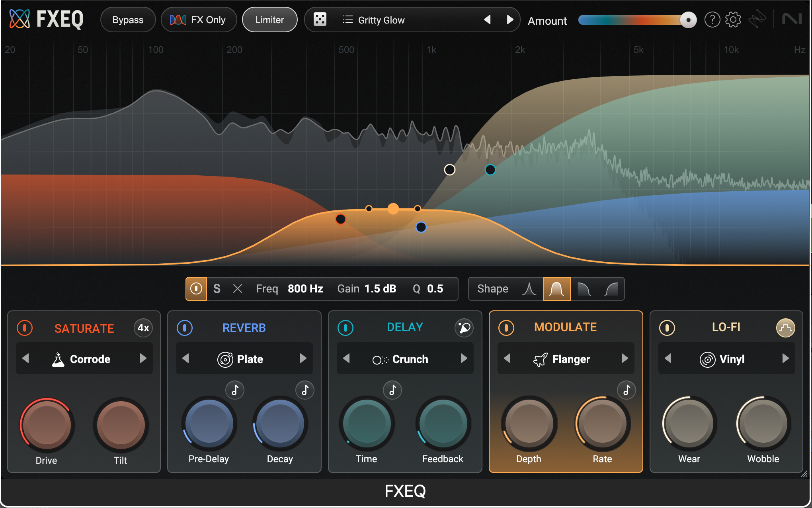Disable the Reverb module power button
Viewport: 812px width, 508px height.
click(x=185, y=328)
